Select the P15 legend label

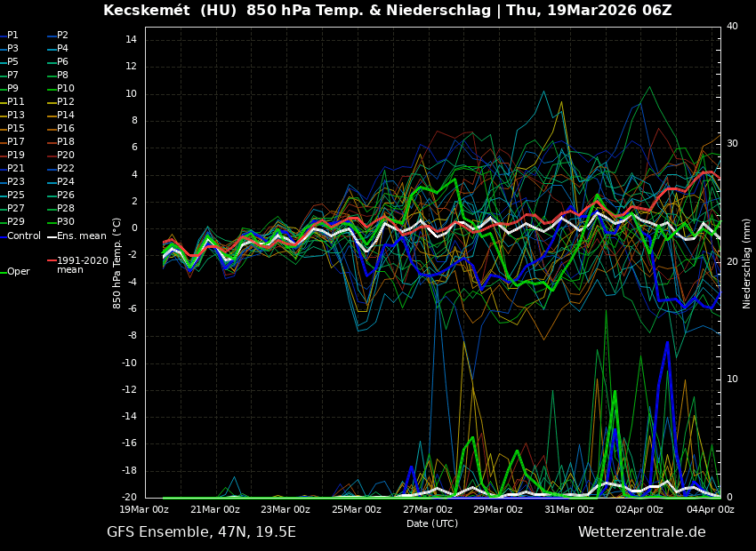tap(16, 129)
